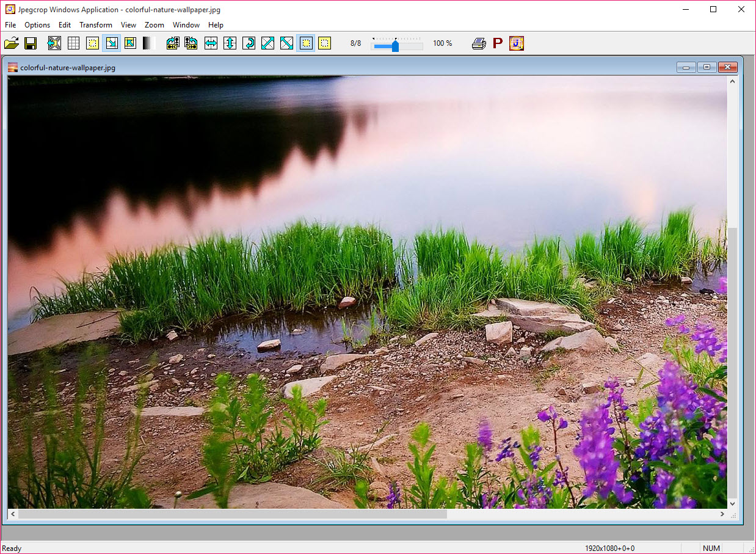Click the printer icon in toolbar

(x=479, y=43)
